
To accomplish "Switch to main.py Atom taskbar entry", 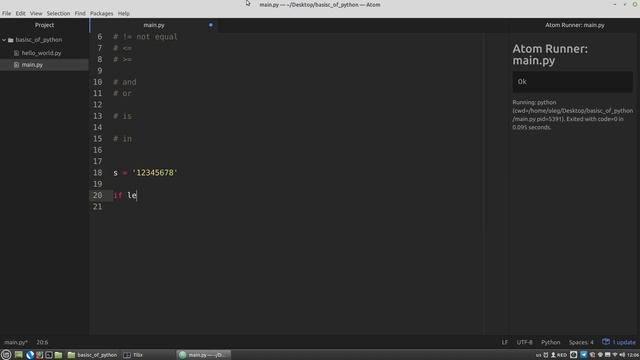I will pos(204,355).
